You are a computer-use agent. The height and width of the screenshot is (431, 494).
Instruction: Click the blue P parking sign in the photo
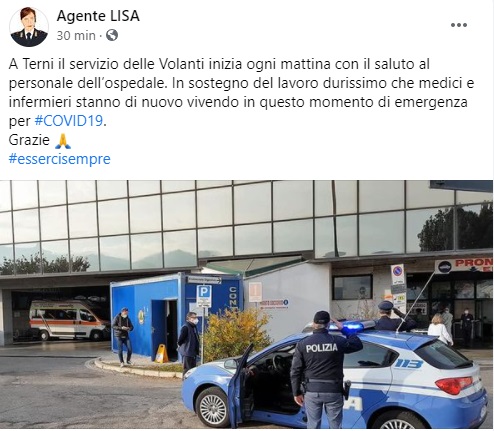point(204,296)
